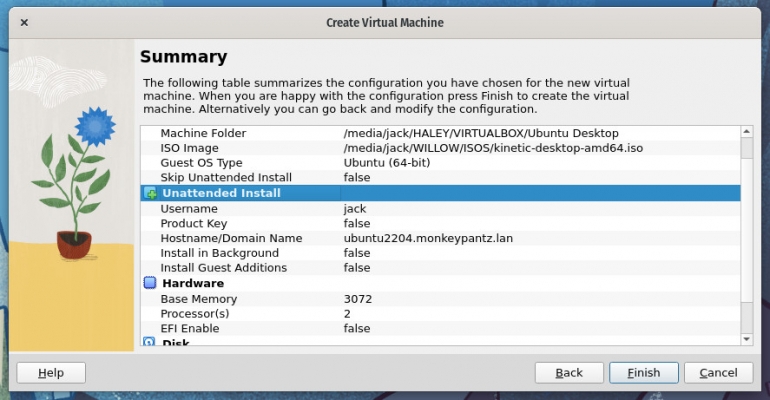The height and width of the screenshot is (400, 770).
Task: Click the Finish button
Action: pyautogui.click(x=644, y=373)
